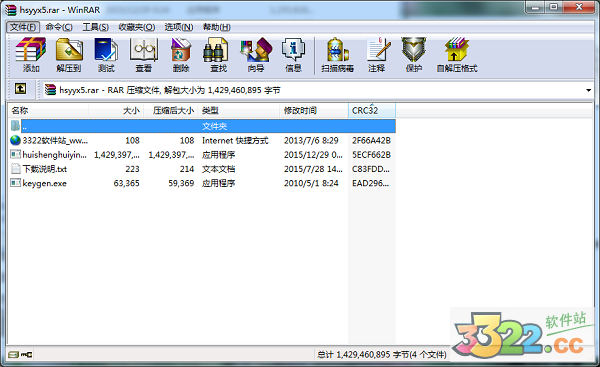
Task: Sort by 修改时间 column header
Action: coord(314,111)
